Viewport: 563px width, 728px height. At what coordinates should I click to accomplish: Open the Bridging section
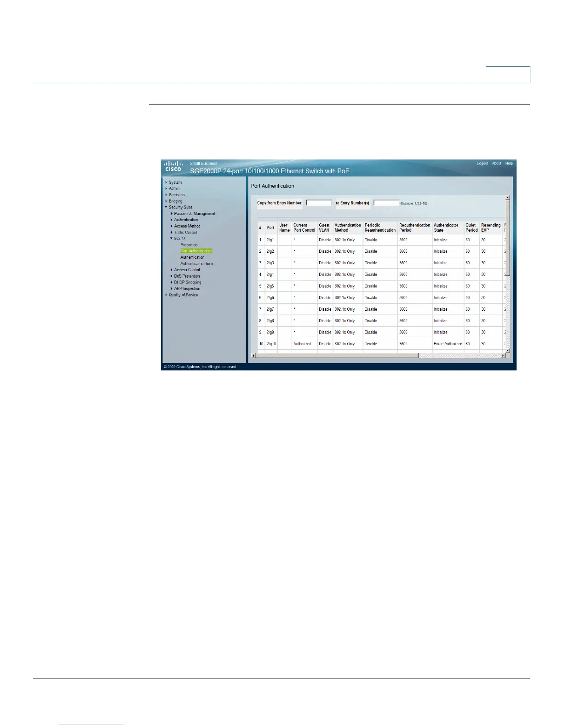point(176,201)
